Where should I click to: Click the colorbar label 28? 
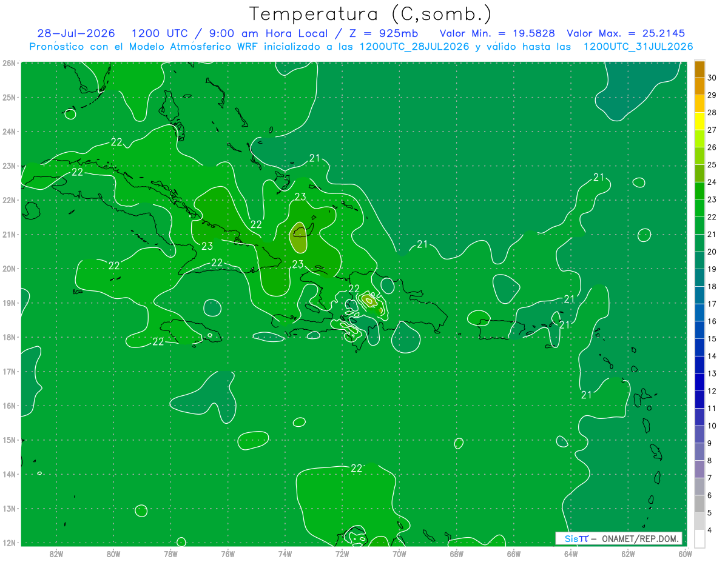(x=712, y=113)
